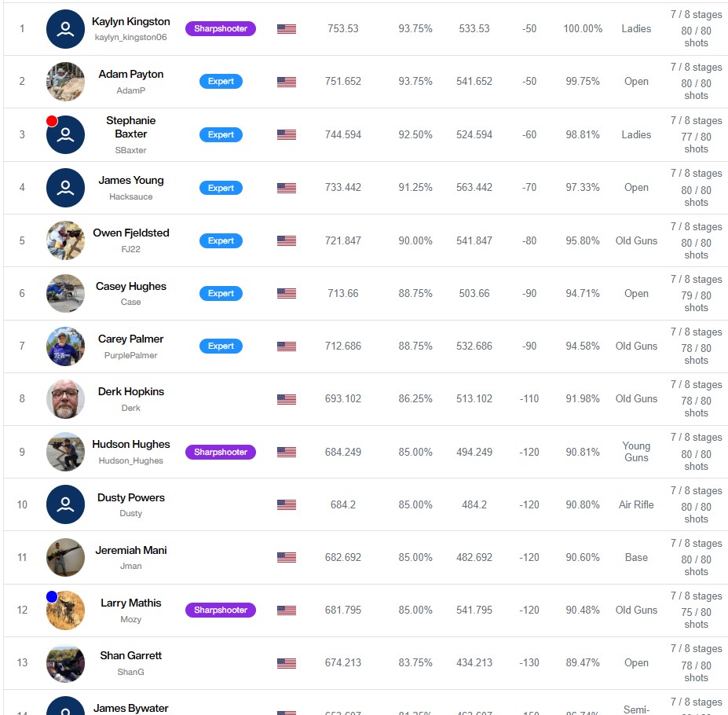Click Larry Mathis's name

131,603
